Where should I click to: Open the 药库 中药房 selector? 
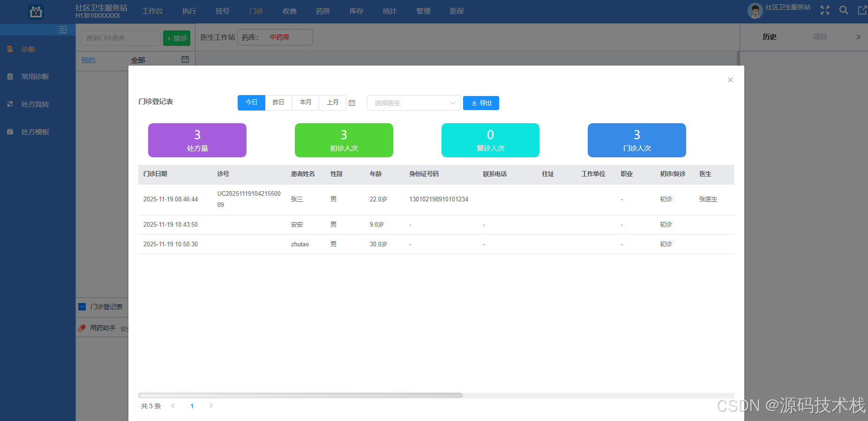[x=275, y=37]
